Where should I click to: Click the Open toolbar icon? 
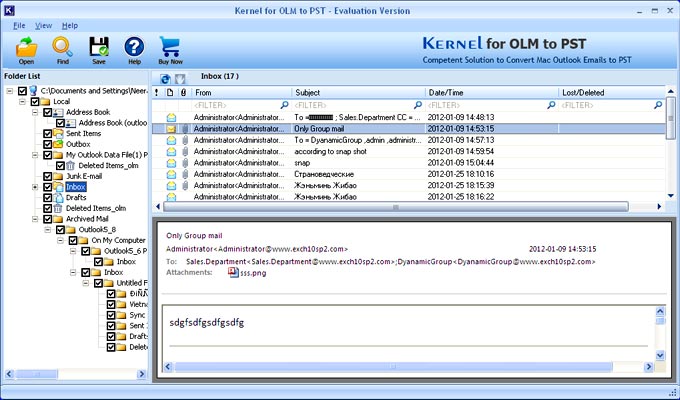(x=26, y=47)
